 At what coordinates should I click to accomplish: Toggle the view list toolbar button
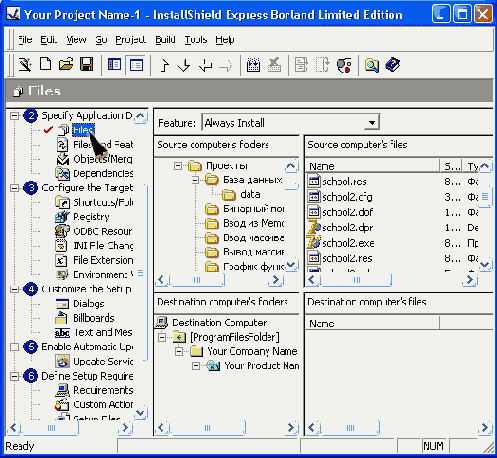[x=136, y=64]
